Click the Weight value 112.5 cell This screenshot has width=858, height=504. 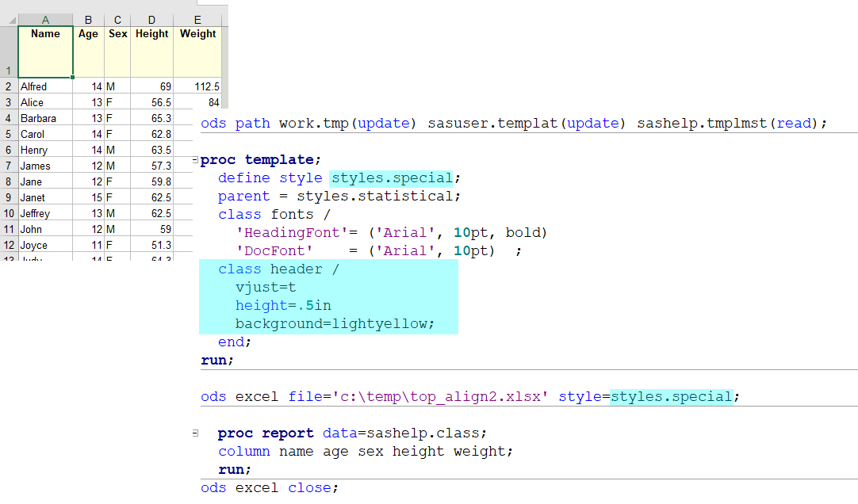tap(197, 86)
